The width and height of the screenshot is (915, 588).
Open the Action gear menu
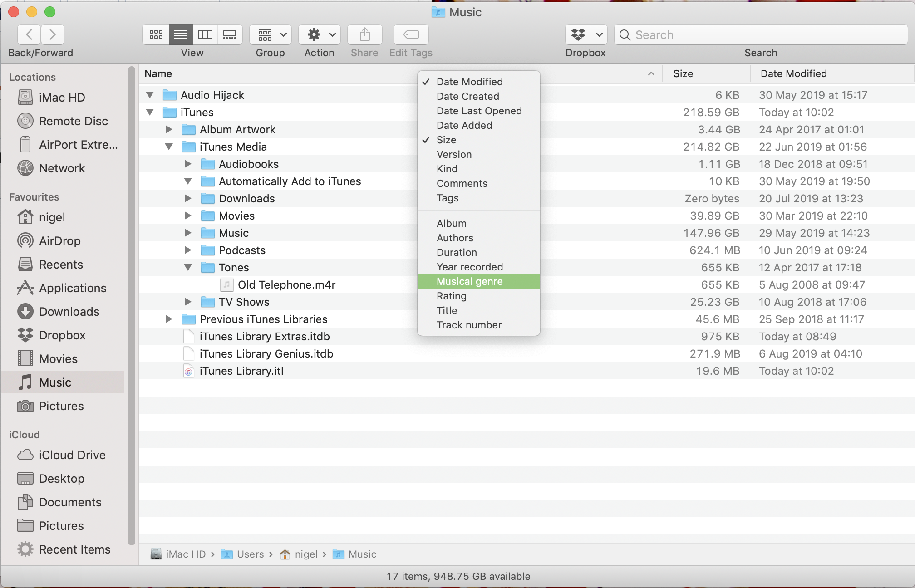320,34
